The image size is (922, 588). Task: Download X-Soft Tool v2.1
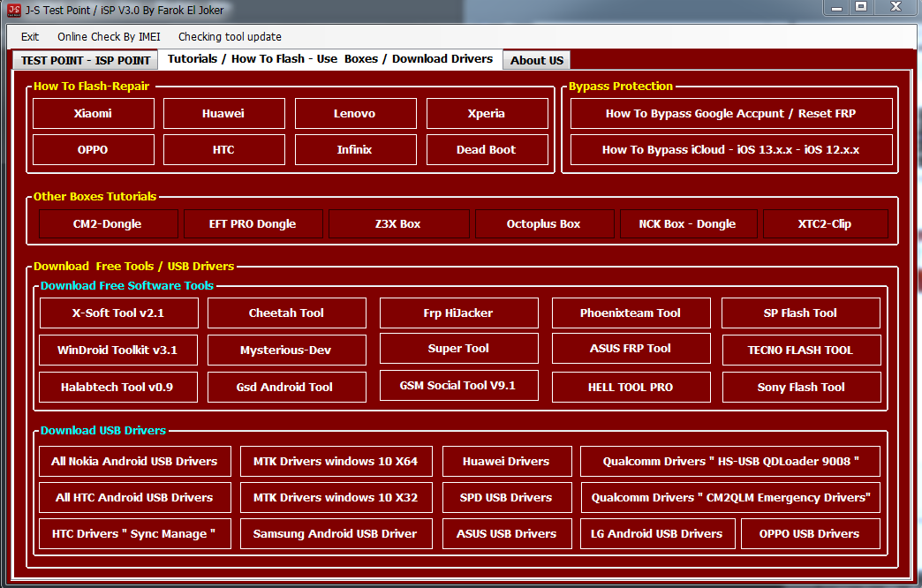coord(118,313)
